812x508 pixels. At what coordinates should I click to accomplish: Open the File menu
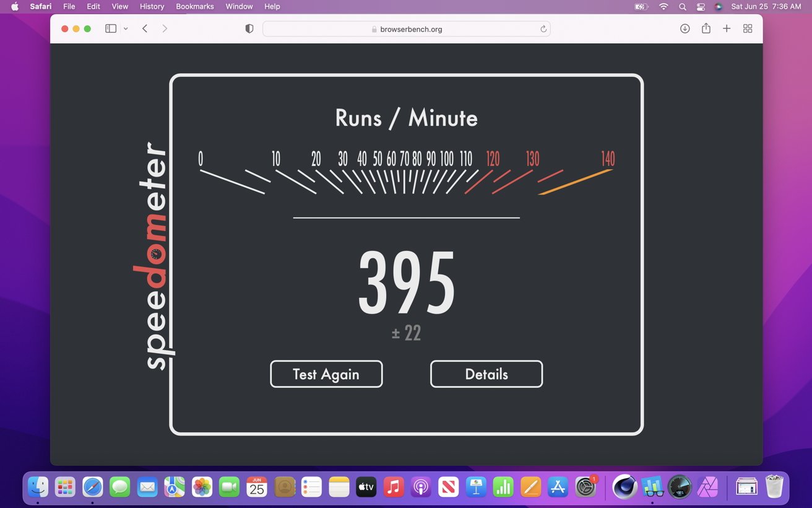(69, 6)
